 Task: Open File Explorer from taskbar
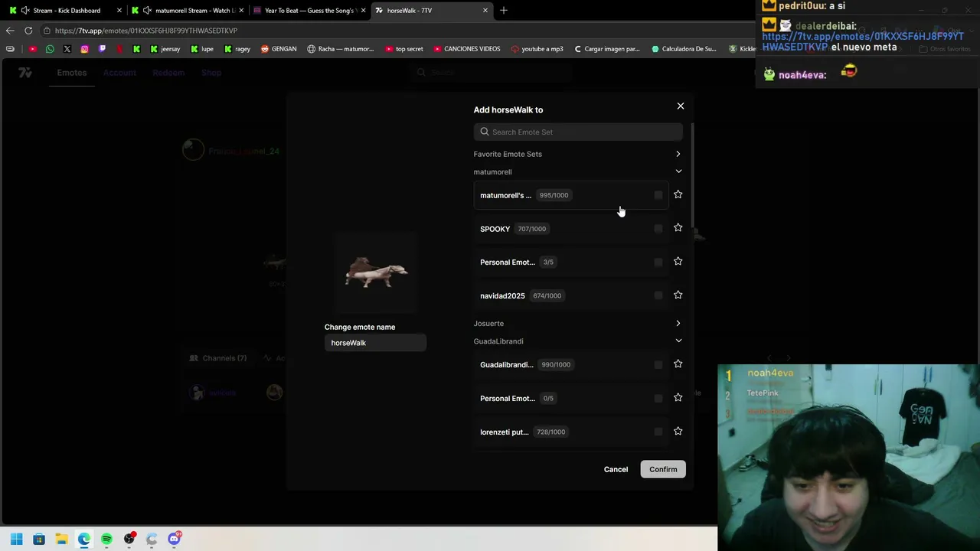coord(61,539)
